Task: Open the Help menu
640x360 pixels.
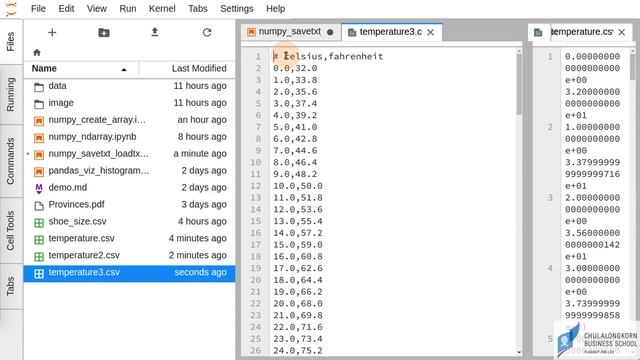Action: click(x=276, y=9)
